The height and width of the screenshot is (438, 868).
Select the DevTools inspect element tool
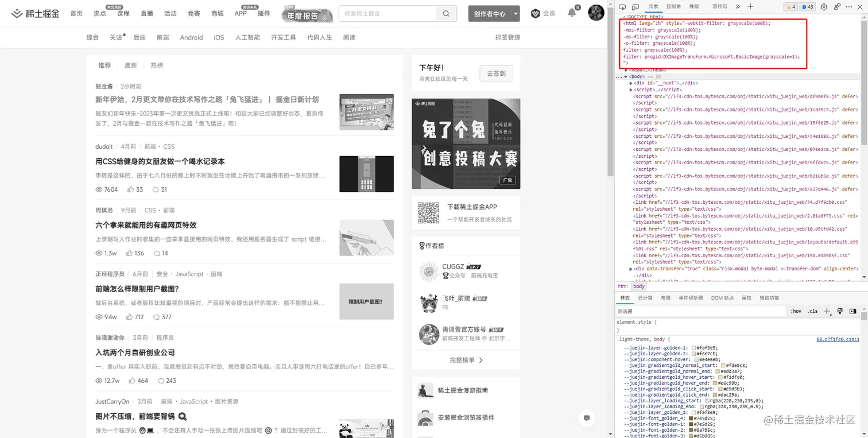point(623,6)
